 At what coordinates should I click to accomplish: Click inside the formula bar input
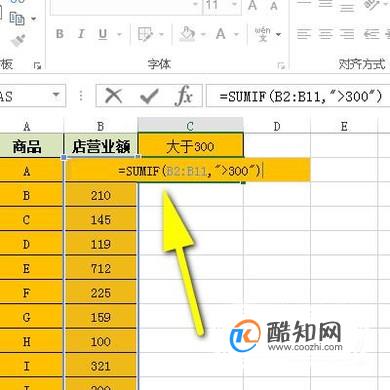pyautogui.click(x=298, y=96)
